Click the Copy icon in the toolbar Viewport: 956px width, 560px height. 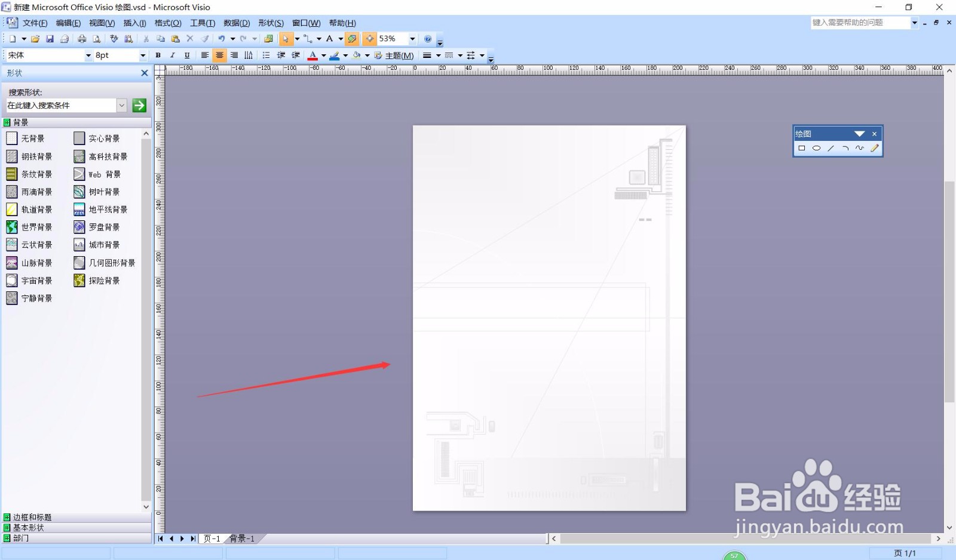[x=161, y=39]
